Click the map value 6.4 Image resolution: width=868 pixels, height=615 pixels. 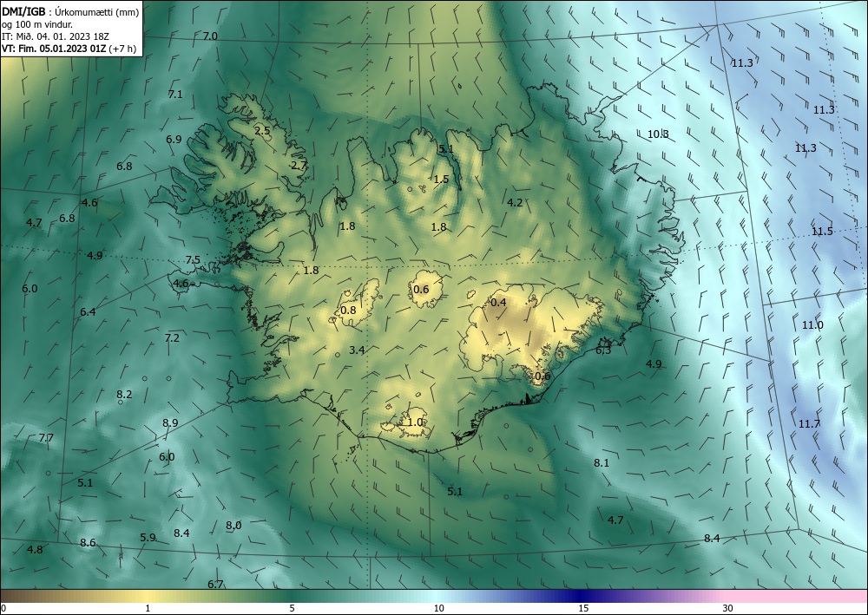[88, 312]
